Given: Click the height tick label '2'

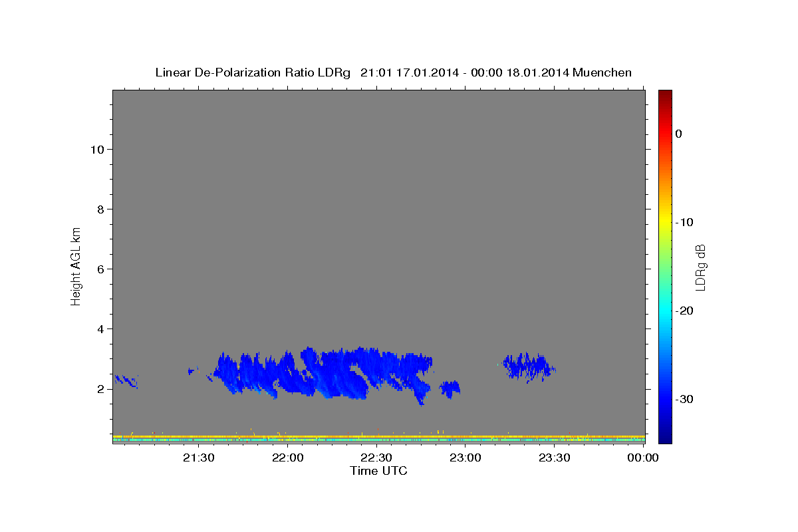Looking at the screenshot, I should pyautogui.click(x=100, y=388).
